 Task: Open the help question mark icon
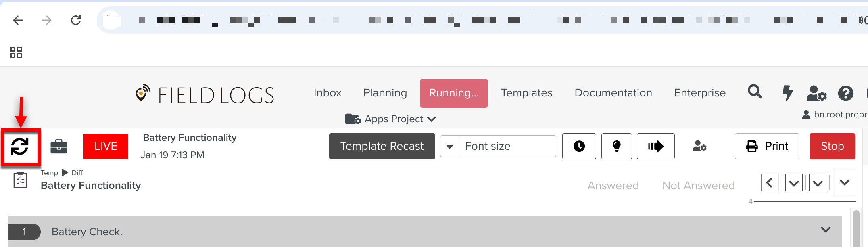pos(845,94)
